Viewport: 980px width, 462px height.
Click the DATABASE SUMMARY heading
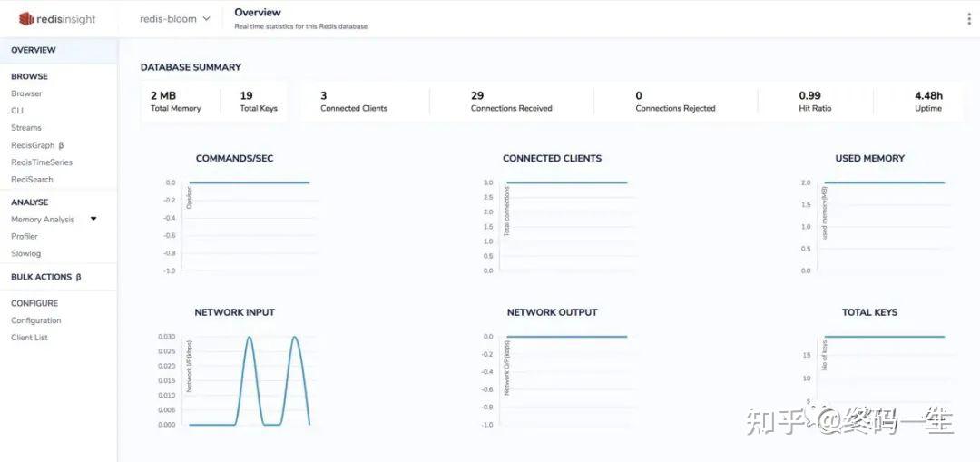pos(191,67)
